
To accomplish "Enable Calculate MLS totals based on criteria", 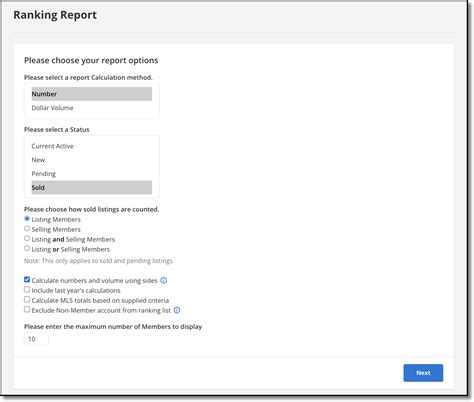I will (x=27, y=300).
